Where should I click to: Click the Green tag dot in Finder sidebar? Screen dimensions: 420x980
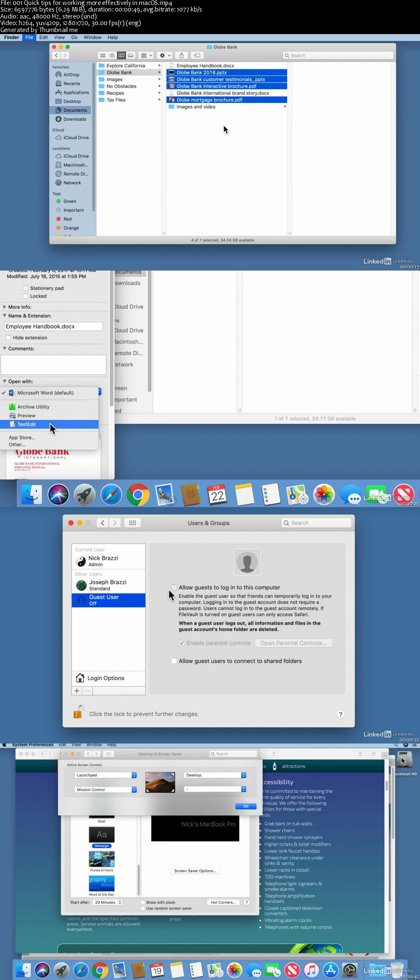pyautogui.click(x=59, y=201)
